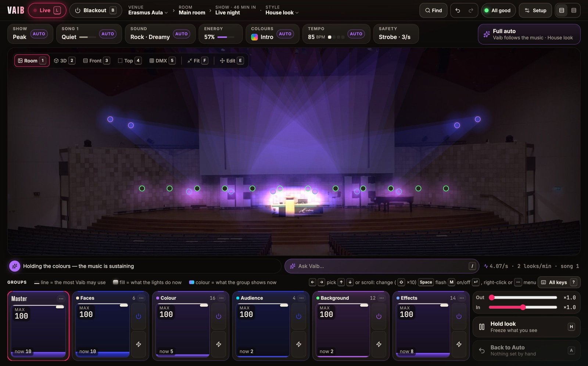Open the Master group more menu
The image size is (588, 366).
coord(61,298)
